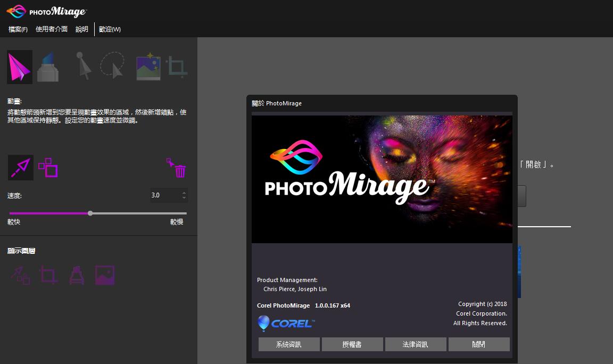613x364 pixels.
Task: Open the 檔案(F) menu
Action: (x=18, y=29)
